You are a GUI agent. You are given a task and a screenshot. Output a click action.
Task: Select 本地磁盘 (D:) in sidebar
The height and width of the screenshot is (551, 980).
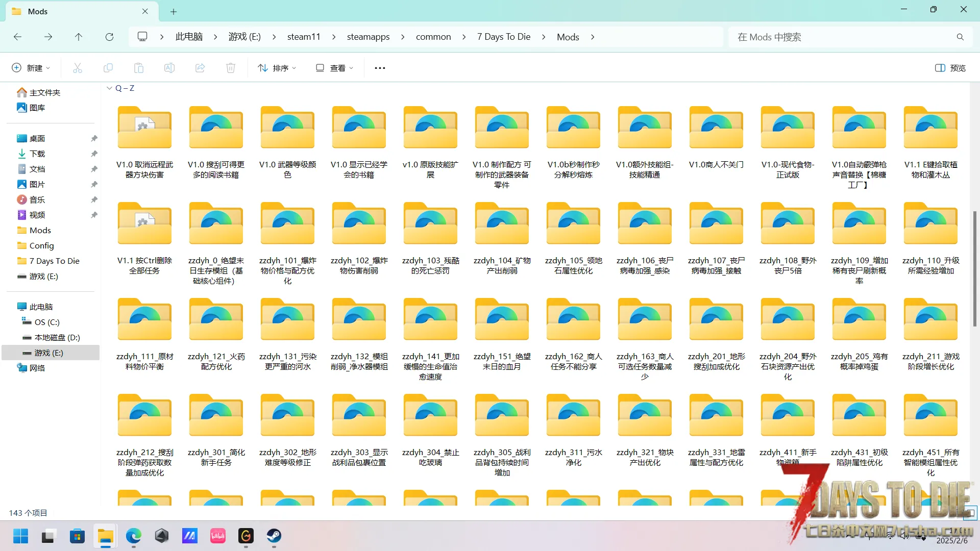52,337
